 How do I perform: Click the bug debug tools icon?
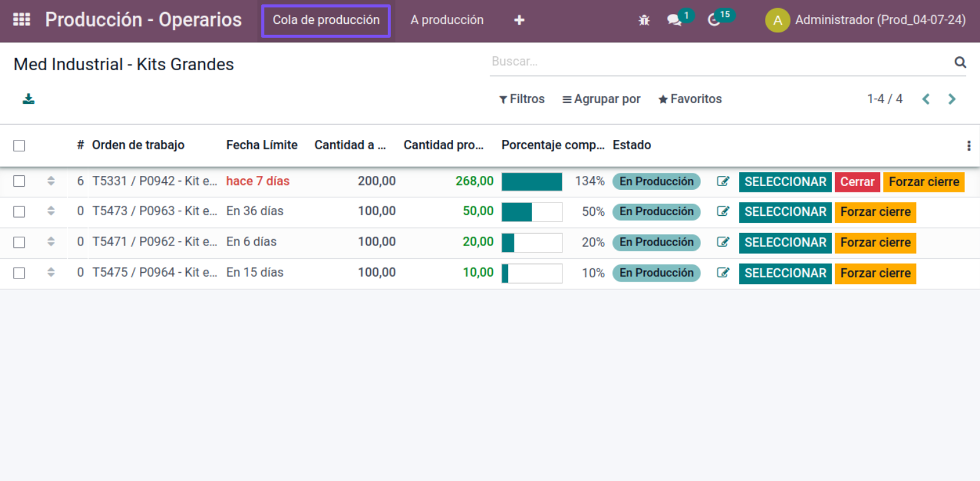coord(644,20)
